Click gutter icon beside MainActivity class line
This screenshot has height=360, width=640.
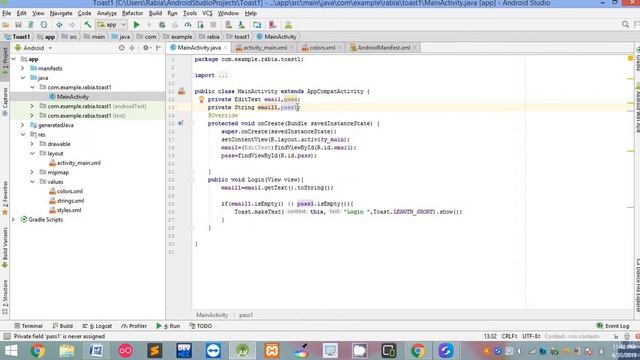click(x=181, y=91)
